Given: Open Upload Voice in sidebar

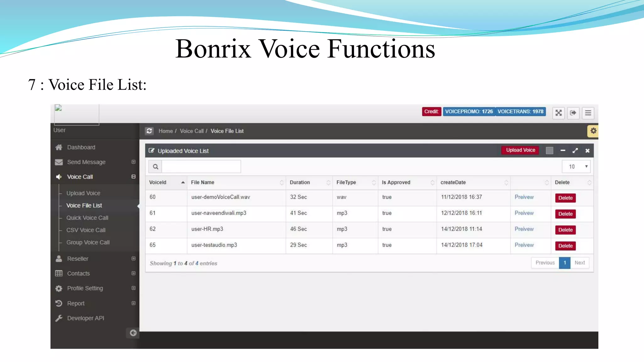Looking at the screenshot, I should click(83, 193).
